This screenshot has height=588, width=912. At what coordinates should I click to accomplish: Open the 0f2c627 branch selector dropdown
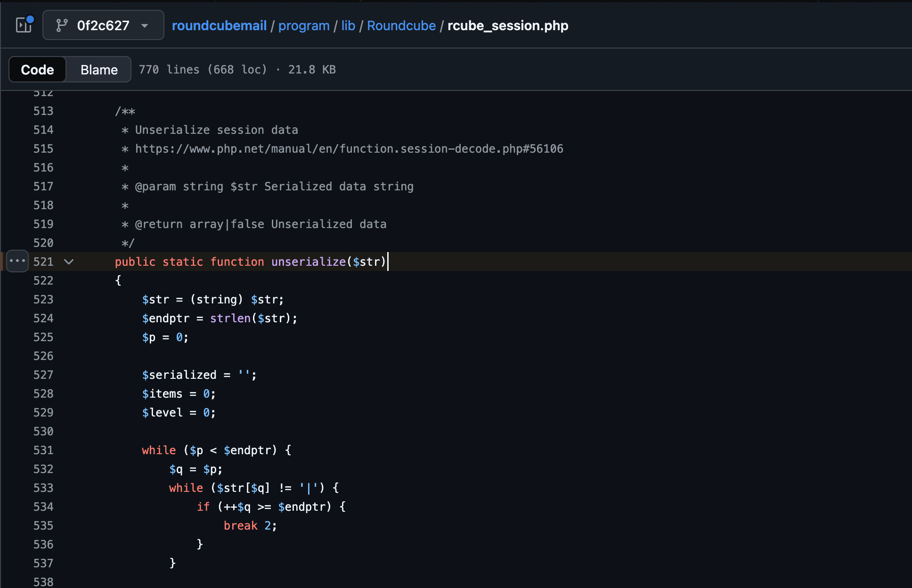coord(103,25)
